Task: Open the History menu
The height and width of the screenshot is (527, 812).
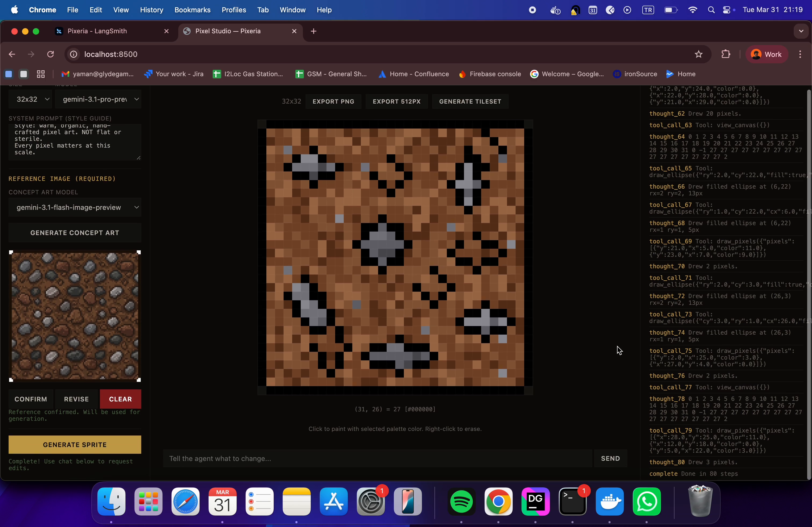Action: [151, 10]
